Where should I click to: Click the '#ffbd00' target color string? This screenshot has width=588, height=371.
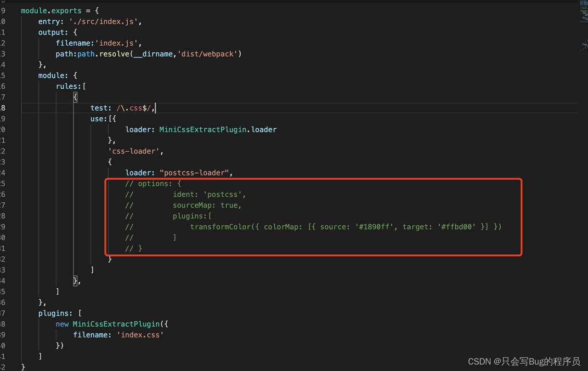point(456,227)
